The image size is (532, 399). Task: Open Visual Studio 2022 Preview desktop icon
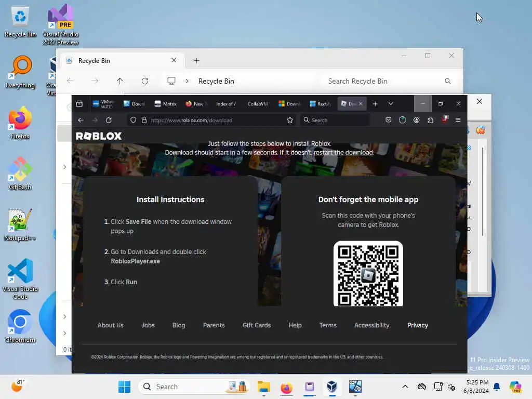tap(61, 24)
